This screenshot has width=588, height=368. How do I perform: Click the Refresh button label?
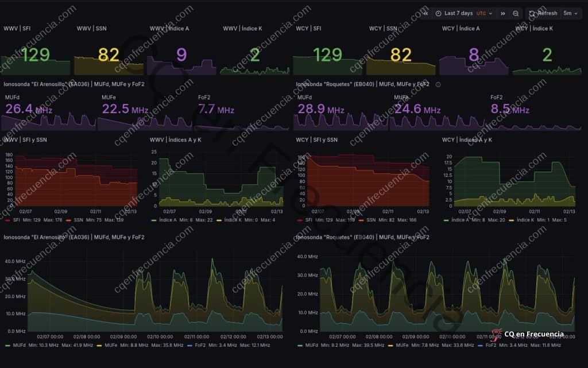[547, 13]
